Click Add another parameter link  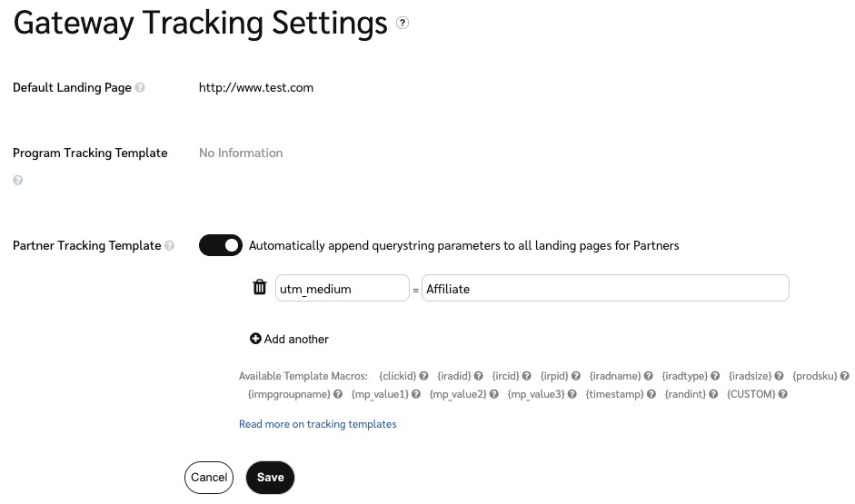click(x=289, y=339)
